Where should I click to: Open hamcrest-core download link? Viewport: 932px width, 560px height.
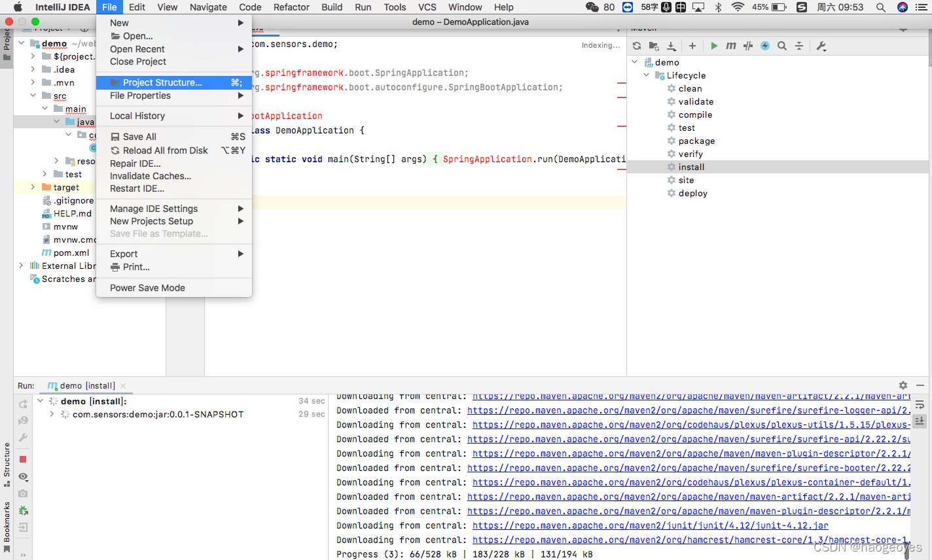point(691,540)
